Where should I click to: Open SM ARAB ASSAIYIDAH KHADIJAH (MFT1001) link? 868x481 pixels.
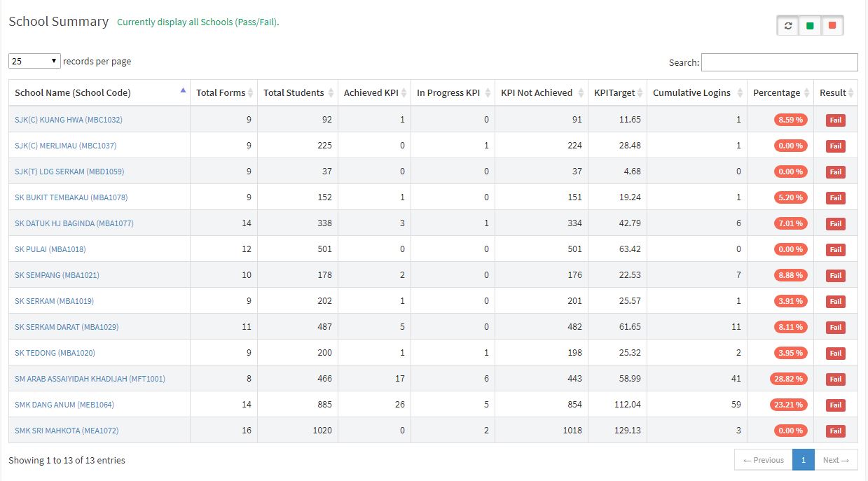[90, 379]
